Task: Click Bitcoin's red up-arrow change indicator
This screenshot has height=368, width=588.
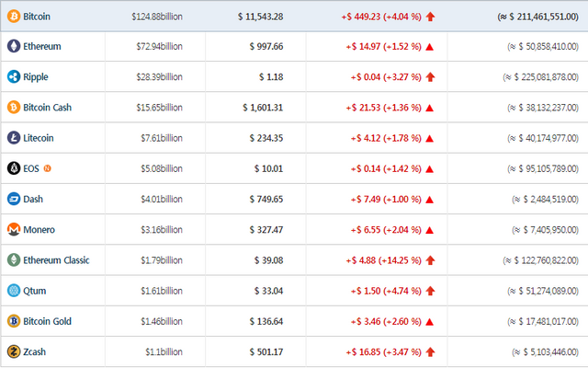Action: pyautogui.click(x=431, y=16)
